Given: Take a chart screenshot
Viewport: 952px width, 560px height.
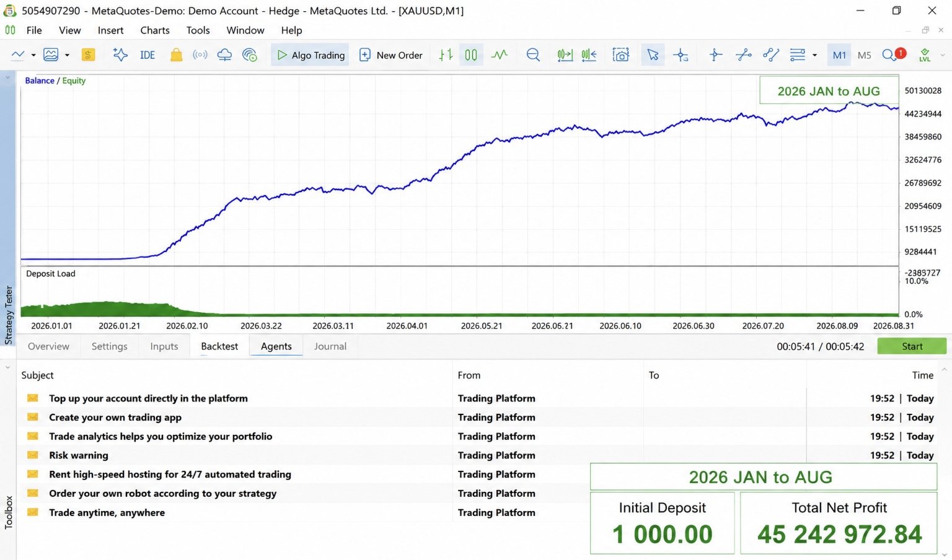Looking at the screenshot, I should (x=620, y=55).
